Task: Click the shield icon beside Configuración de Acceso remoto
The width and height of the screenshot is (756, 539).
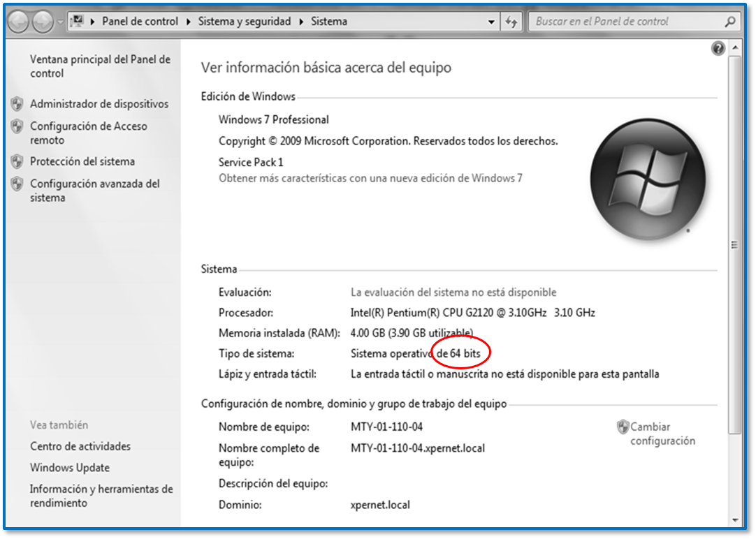Action: pos(17,126)
